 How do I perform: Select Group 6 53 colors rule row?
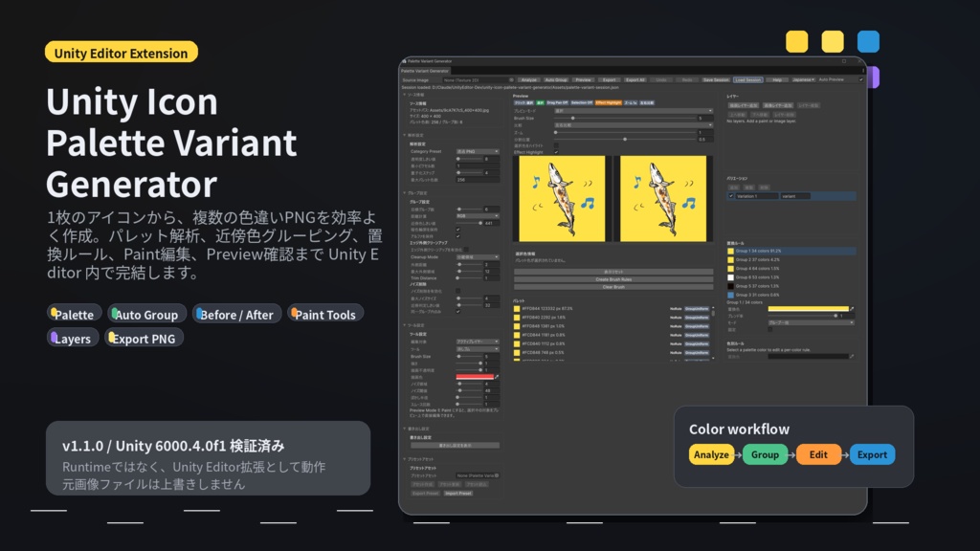click(791, 277)
